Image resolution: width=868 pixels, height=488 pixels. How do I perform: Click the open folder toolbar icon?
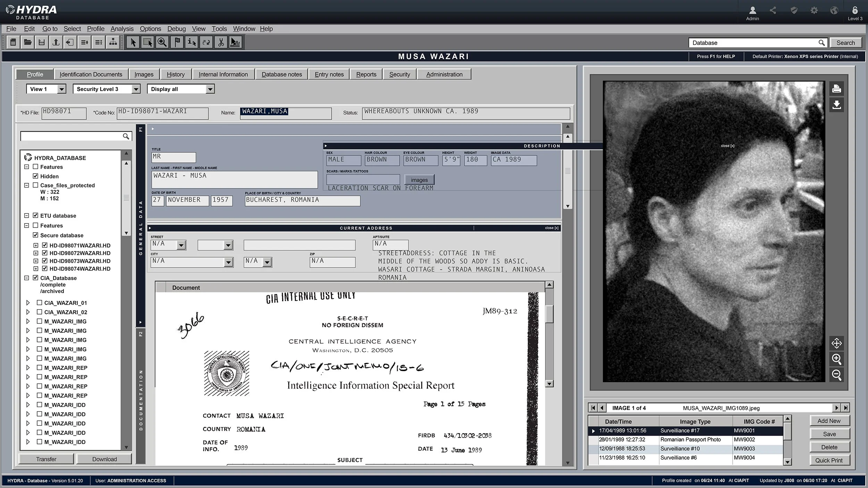(x=27, y=42)
